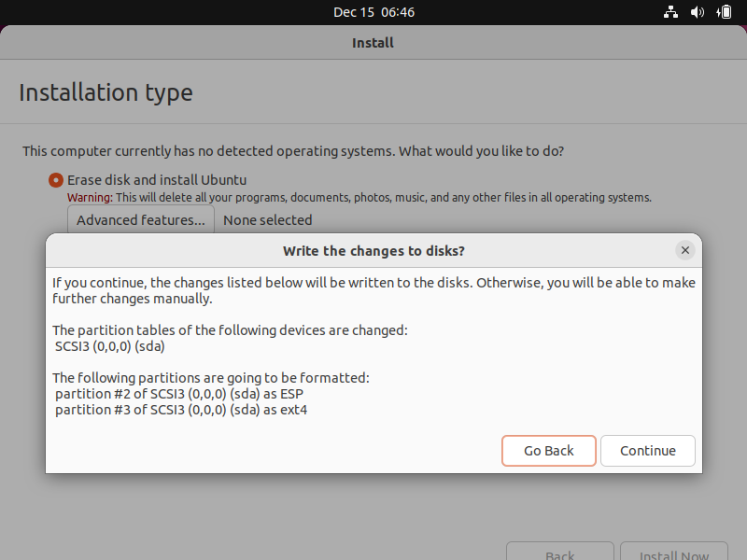
Task: Click 'The following partitions are going to be formatted:'
Action: pyautogui.click(x=211, y=378)
